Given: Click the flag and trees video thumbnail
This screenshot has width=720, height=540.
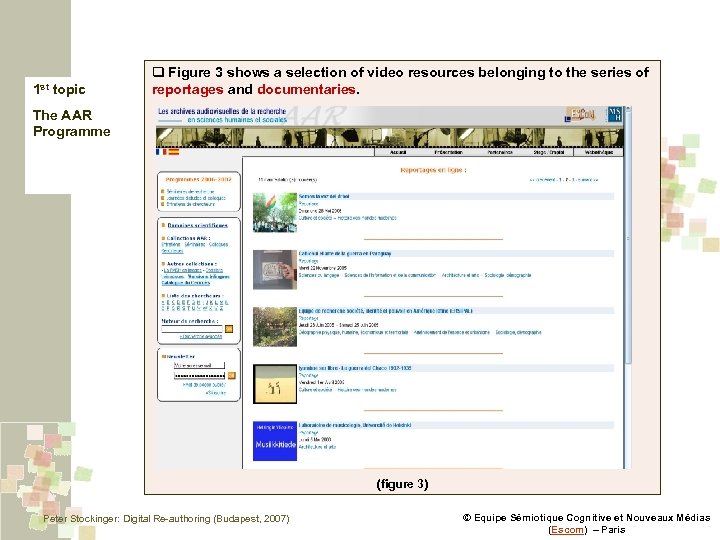Looking at the screenshot, I should tap(275, 212).
